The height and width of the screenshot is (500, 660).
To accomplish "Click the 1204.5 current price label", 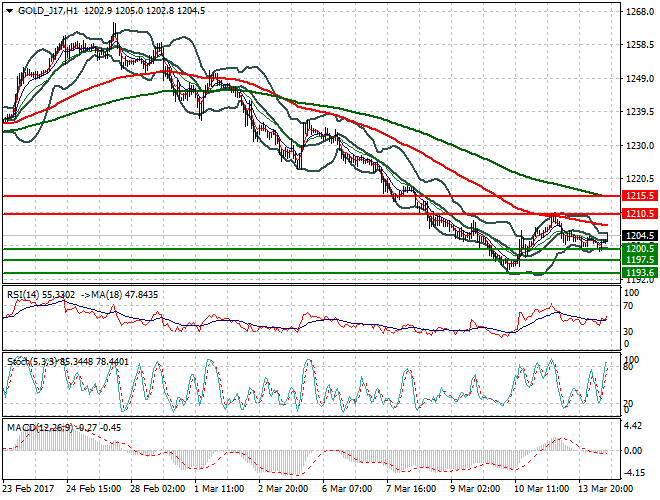I will [x=637, y=236].
